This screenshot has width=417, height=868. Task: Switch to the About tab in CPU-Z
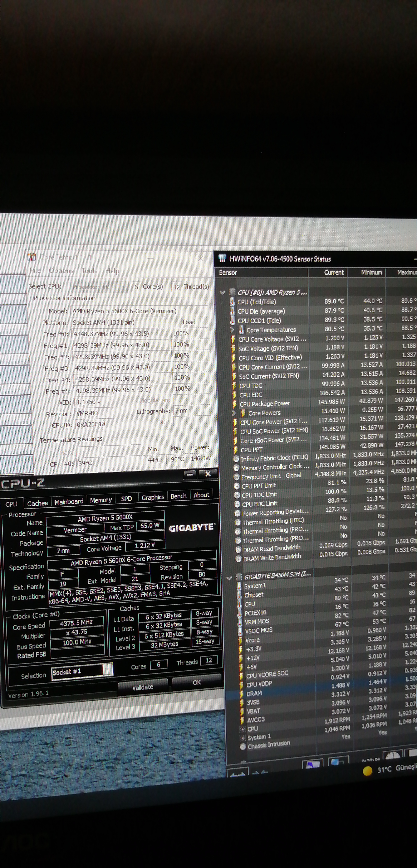(201, 495)
